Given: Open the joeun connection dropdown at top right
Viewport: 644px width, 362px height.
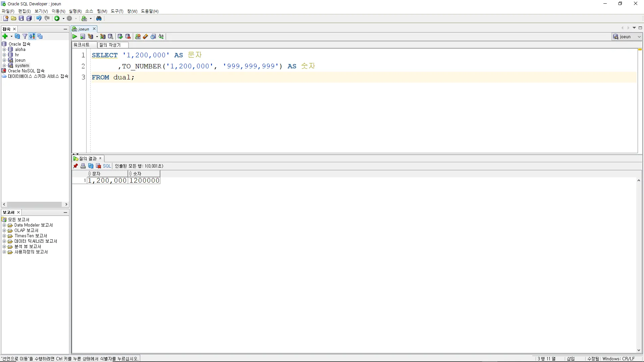Looking at the screenshot, I should (639, 37).
